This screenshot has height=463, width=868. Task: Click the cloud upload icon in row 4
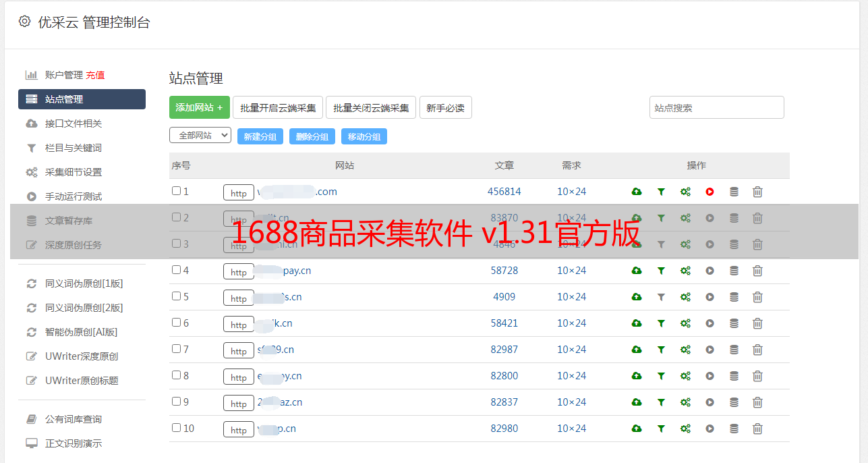(x=637, y=271)
